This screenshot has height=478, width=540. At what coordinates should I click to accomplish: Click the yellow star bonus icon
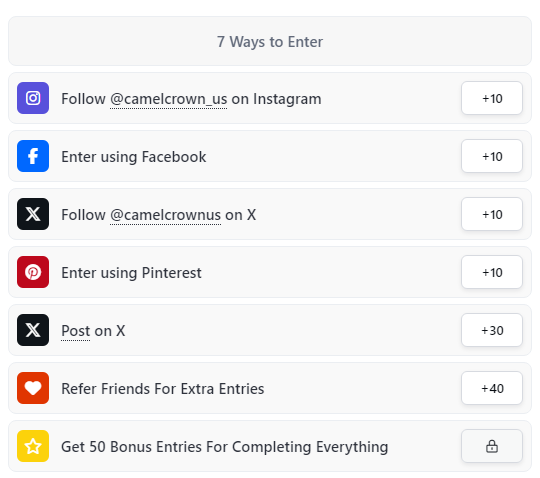click(x=33, y=446)
